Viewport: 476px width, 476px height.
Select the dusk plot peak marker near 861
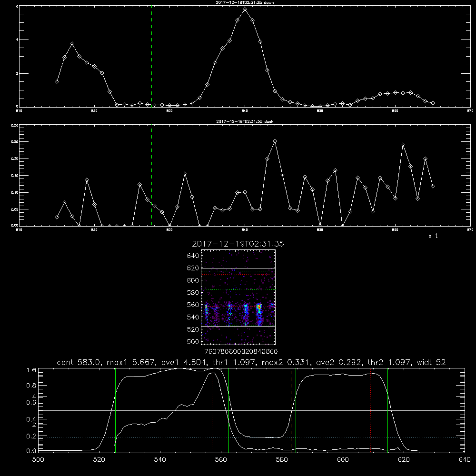[x=403, y=145]
